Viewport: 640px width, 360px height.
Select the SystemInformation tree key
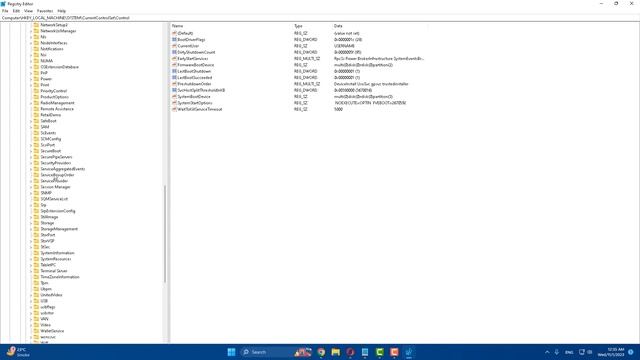pos(57,253)
